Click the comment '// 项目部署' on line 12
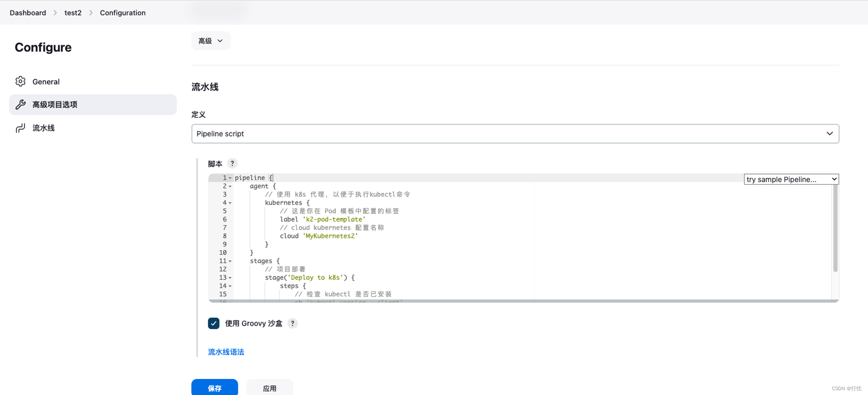 pyautogui.click(x=285, y=270)
